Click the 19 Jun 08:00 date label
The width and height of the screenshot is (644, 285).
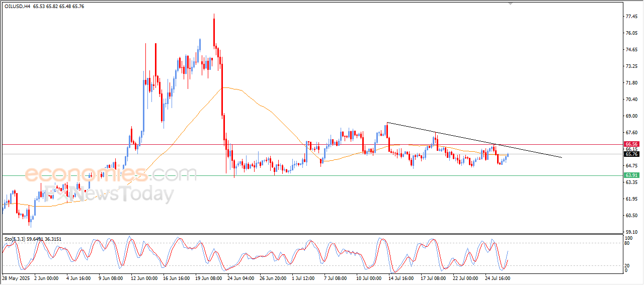coord(208,278)
